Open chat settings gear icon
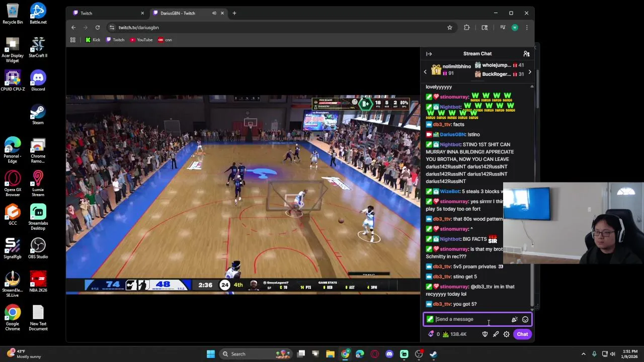 (x=507, y=334)
